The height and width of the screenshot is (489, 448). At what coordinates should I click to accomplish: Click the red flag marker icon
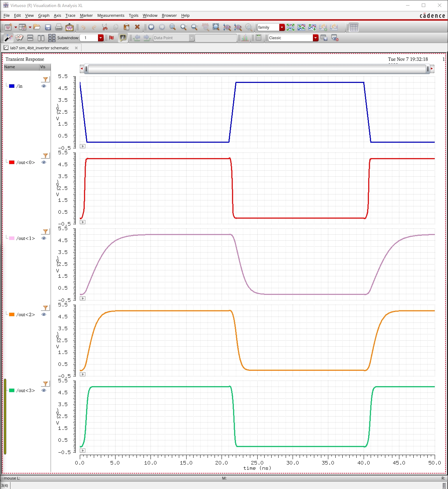coord(112,38)
